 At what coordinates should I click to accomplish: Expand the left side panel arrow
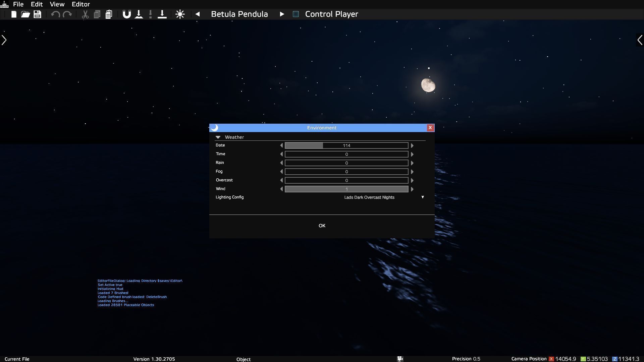pyautogui.click(x=4, y=40)
